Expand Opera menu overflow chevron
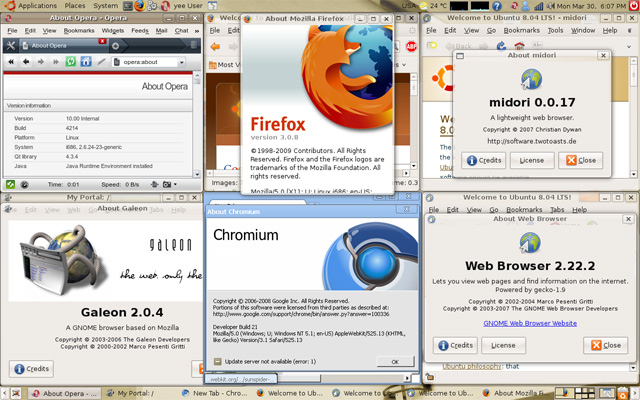The image size is (640, 400). [x=195, y=31]
